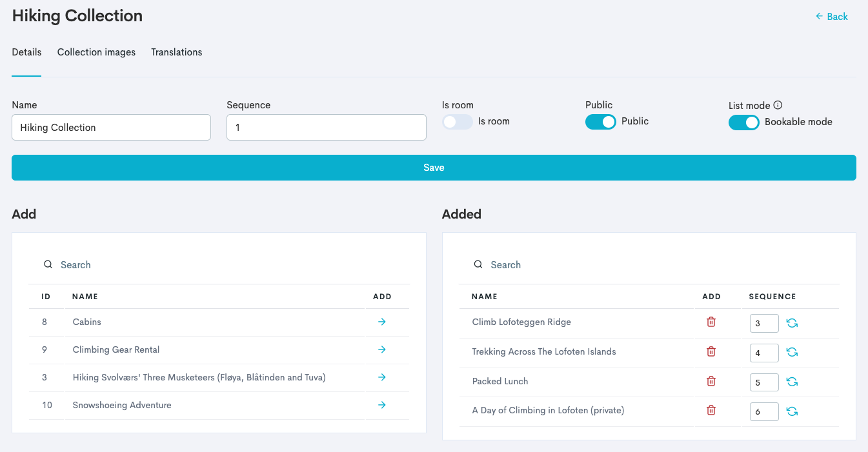Click ID 8 cell

click(45, 322)
